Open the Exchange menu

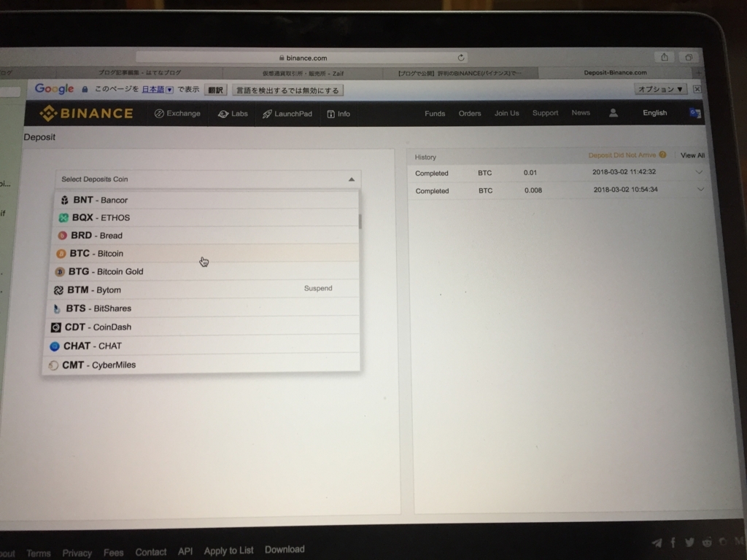click(177, 113)
